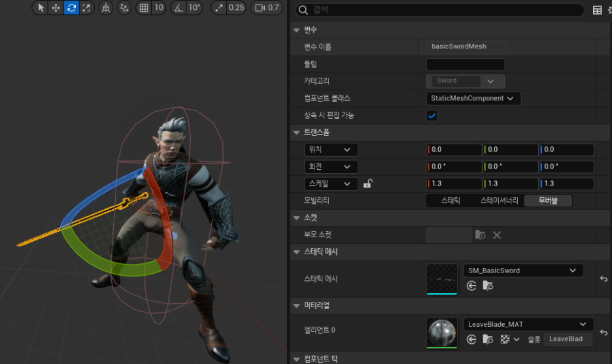
Task: Open the 위치 location type dropdown
Action: coord(331,150)
